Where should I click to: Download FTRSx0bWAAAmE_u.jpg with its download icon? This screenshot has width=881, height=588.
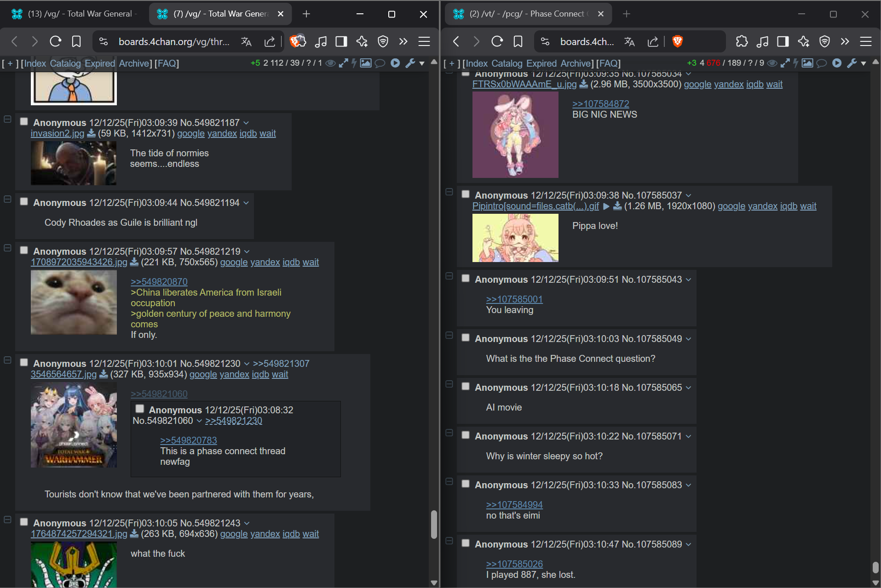click(583, 84)
